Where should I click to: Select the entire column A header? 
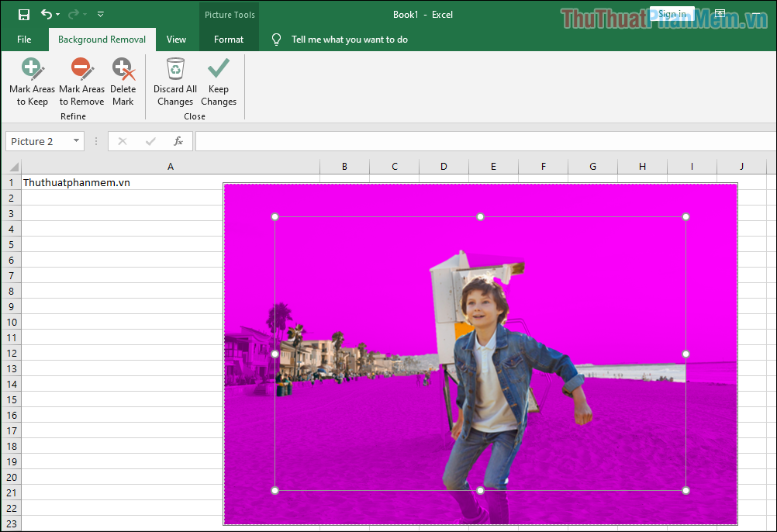(170, 166)
